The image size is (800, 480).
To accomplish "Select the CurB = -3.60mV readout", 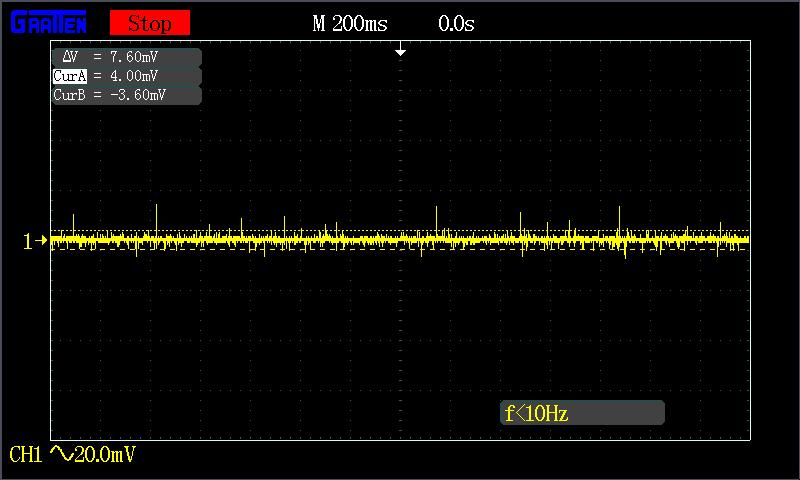I will click(x=127, y=95).
